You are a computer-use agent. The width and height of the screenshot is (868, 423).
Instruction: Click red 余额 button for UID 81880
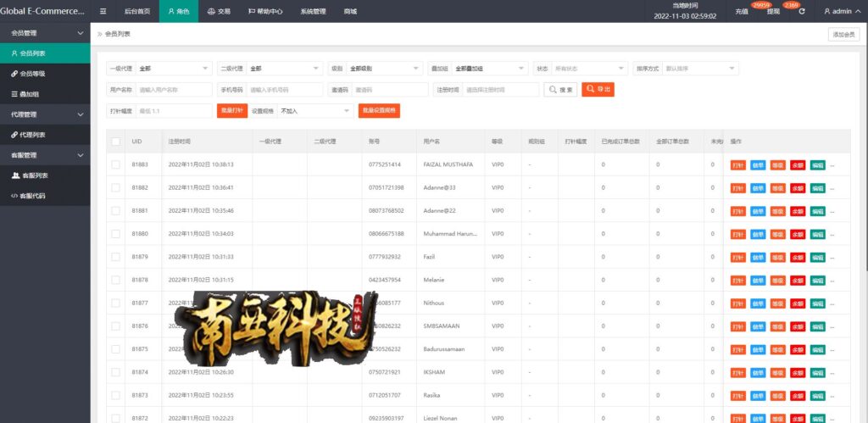tap(798, 234)
